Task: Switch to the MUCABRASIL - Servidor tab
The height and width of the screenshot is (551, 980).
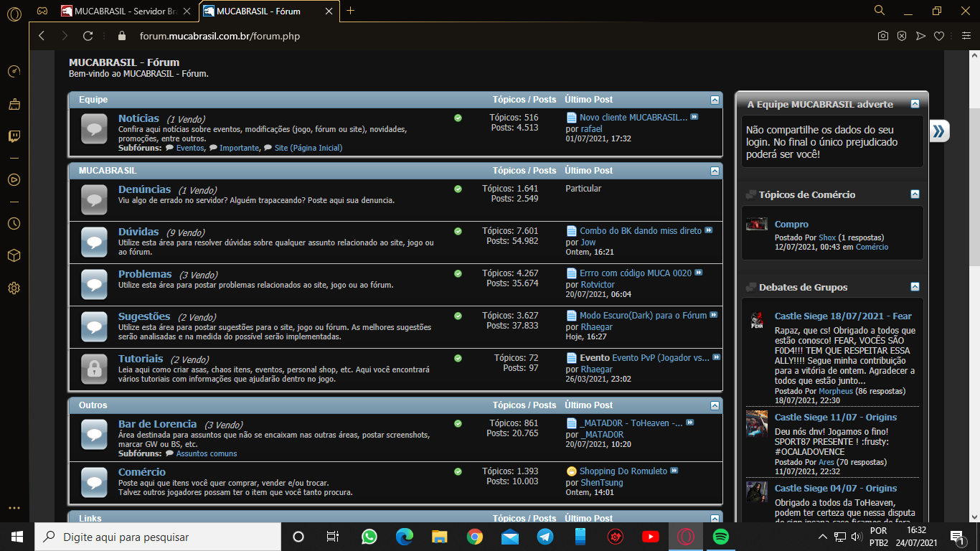Action: 126,11
